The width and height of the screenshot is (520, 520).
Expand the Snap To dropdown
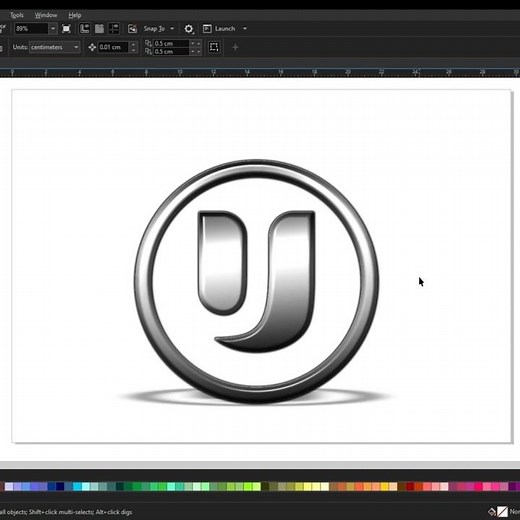(172, 29)
